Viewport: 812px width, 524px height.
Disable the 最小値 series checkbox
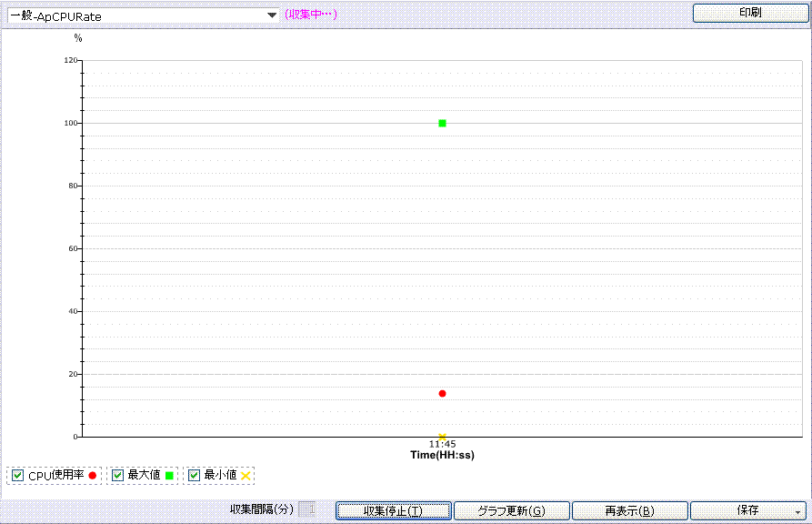[x=194, y=475]
